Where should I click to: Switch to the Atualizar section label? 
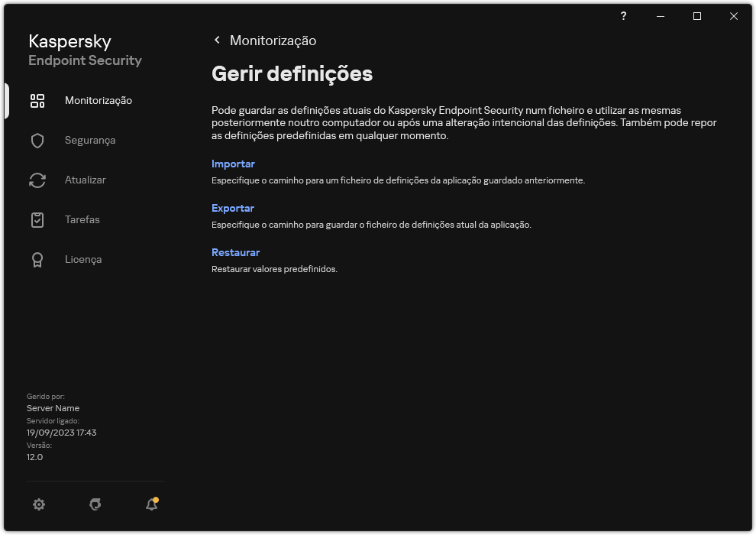[x=86, y=180]
